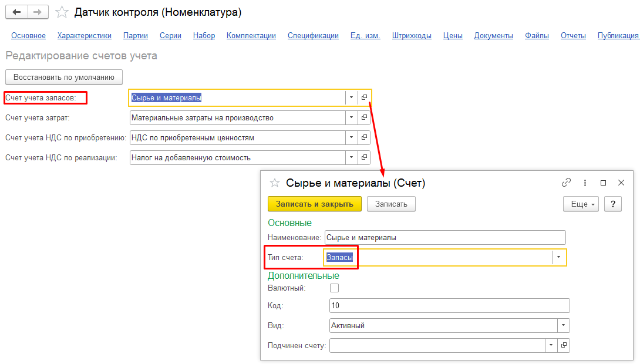Click the Сырье и материалы account field
This screenshot has width=640, height=364.
point(238,97)
